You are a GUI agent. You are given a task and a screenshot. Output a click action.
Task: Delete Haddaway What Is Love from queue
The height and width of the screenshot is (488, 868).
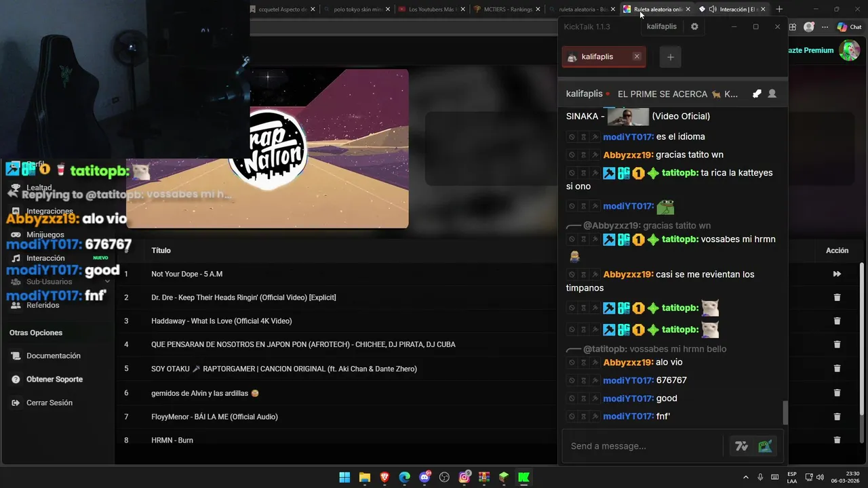click(837, 321)
